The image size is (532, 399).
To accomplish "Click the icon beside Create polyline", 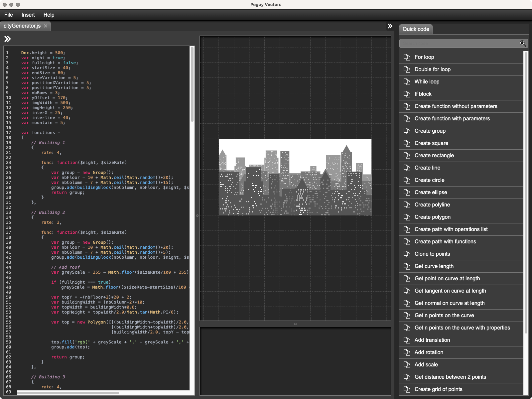I will pyautogui.click(x=407, y=205).
